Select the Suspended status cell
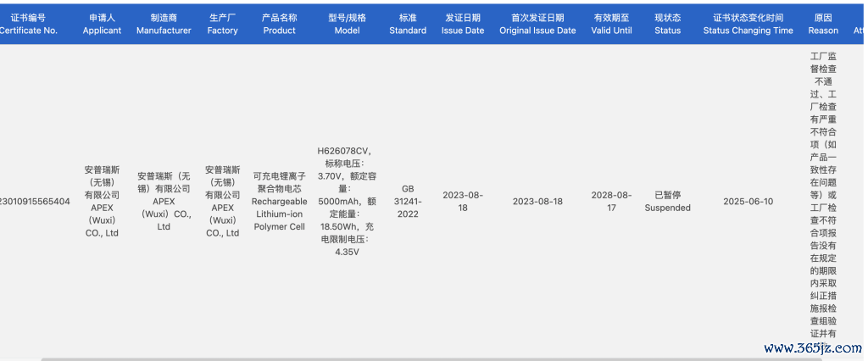The width and height of the screenshot is (868, 361). click(668, 202)
